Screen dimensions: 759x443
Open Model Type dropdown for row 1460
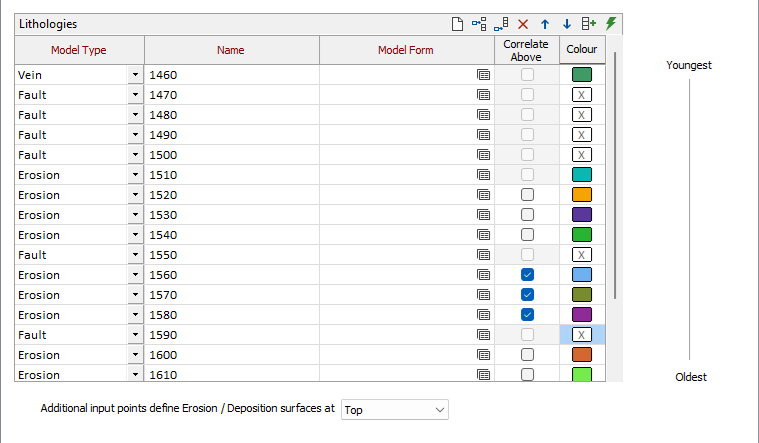click(136, 75)
